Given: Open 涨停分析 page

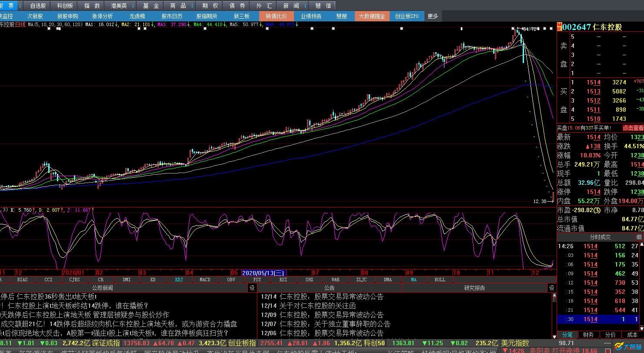Looking at the screenshot, I should point(103,17).
